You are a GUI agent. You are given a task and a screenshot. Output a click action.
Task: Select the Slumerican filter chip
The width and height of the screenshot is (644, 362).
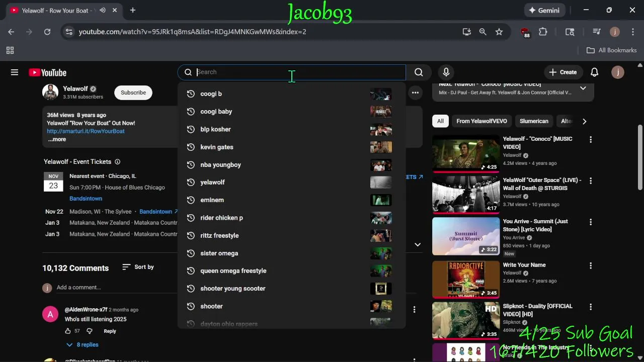click(x=534, y=121)
